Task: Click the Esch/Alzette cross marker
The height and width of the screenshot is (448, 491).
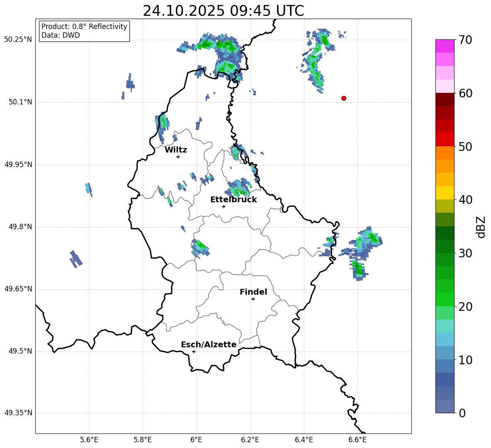Action: tap(194, 351)
